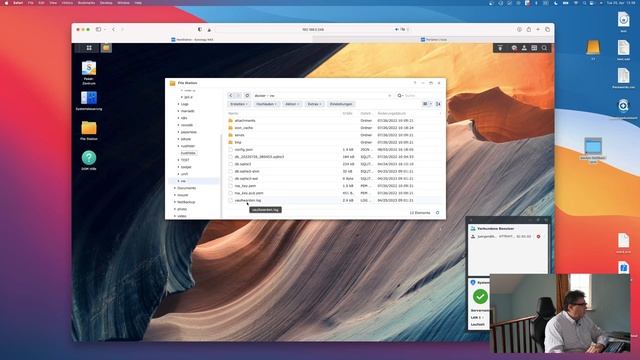The height and width of the screenshot is (360, 640).
Task: Add current folder to File Station favorites star
Action: [389, 96]
